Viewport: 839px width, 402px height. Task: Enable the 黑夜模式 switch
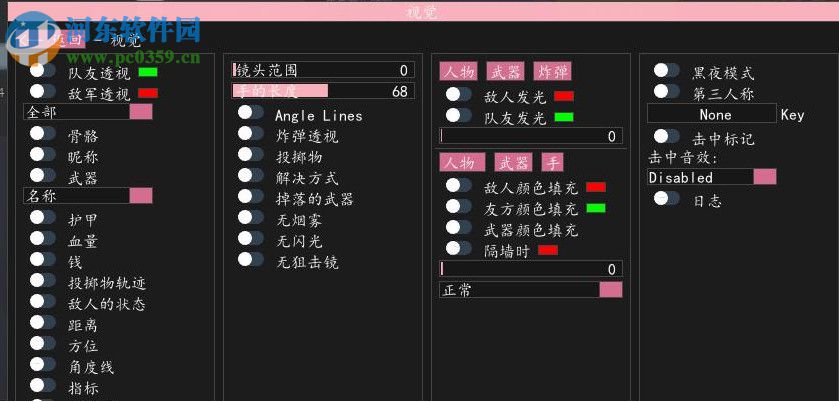(667, 70)
